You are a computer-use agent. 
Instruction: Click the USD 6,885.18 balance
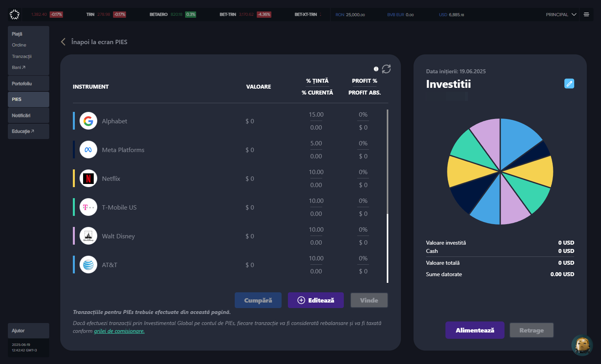[452, 15]
